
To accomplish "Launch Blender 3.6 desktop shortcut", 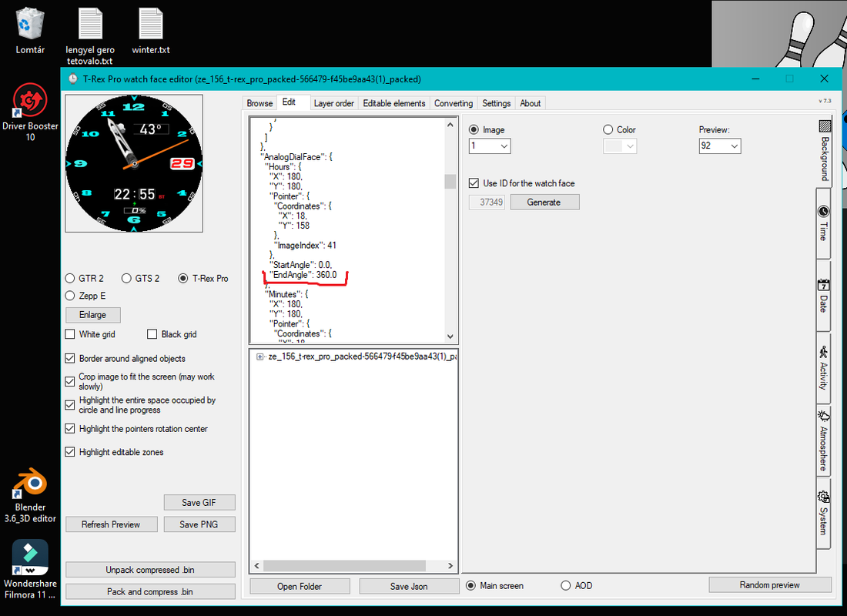I will click(x=30, y=495).
